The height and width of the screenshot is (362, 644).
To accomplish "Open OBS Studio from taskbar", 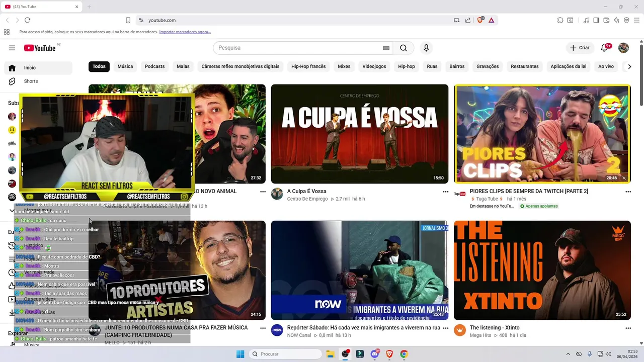I will pos(345,354).
